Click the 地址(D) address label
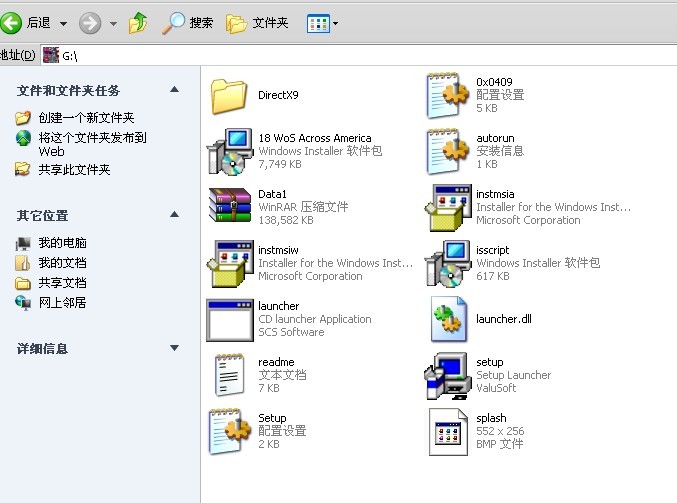 (18, 55)
